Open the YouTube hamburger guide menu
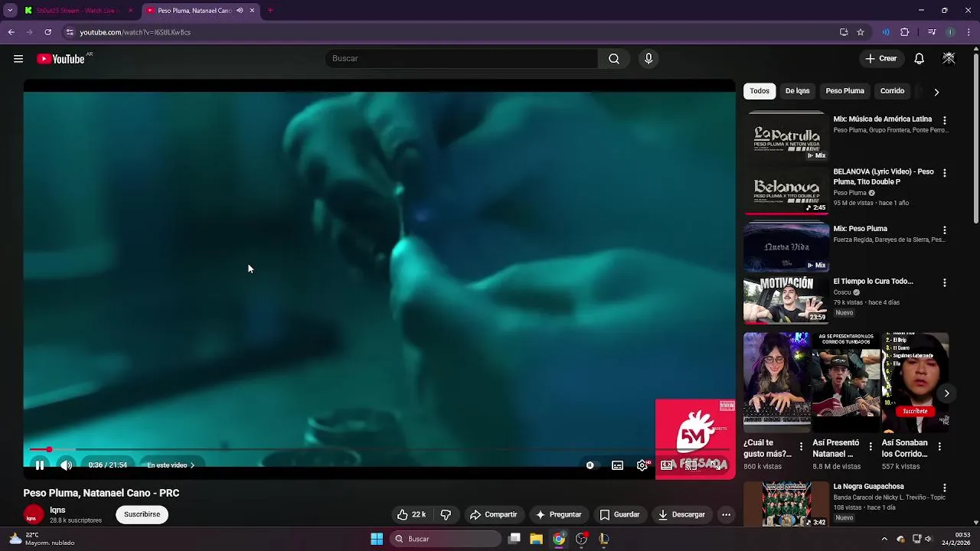Screen dimensions: 980x551 [18, 59]
